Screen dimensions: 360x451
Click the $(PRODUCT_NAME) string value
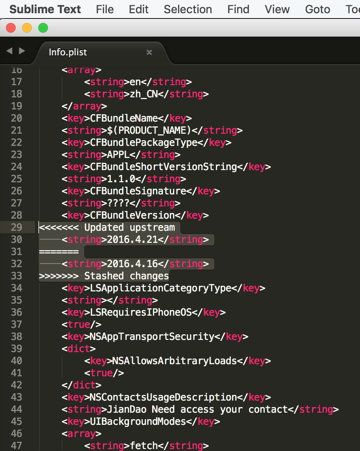[x=149, y=130]
